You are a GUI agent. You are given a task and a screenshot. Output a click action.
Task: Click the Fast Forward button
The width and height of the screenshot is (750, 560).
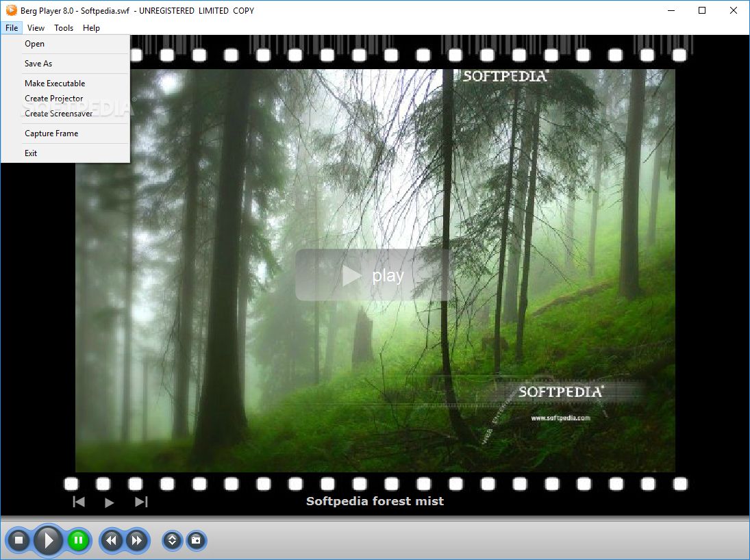(137, 540)
